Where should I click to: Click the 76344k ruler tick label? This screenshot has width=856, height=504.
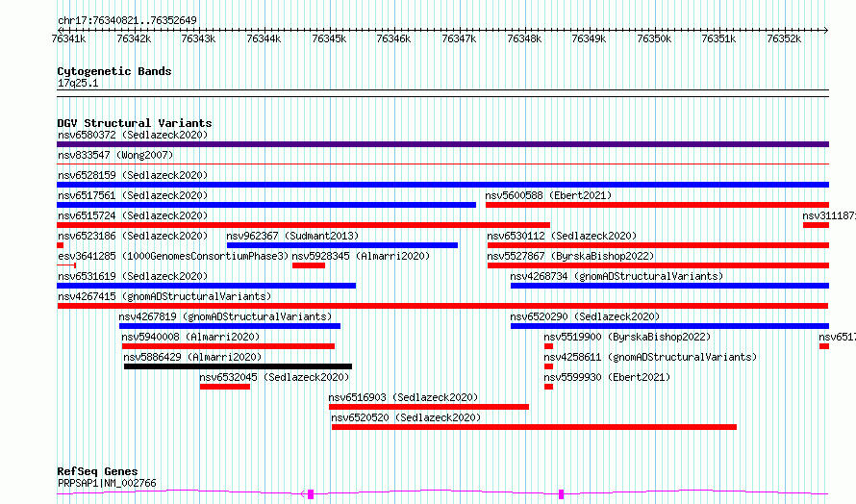pyautogui.click(x=264, y=38)
